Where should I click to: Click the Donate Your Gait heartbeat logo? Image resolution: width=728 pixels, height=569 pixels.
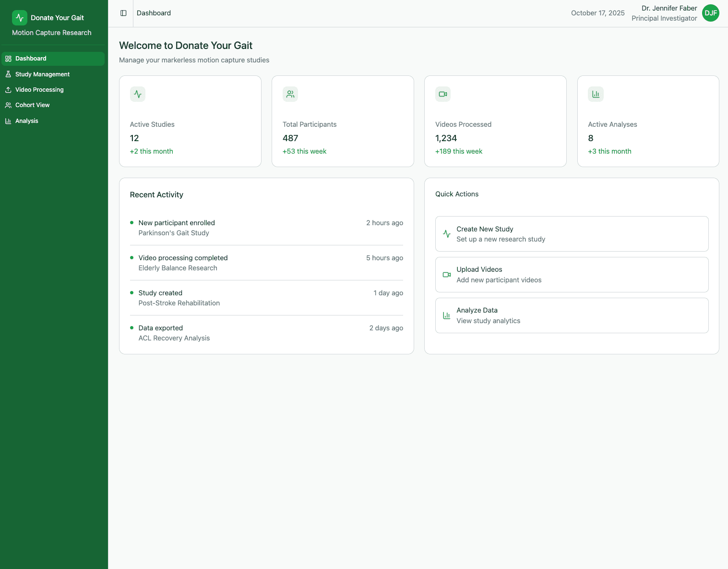click(x=19, y=17)
